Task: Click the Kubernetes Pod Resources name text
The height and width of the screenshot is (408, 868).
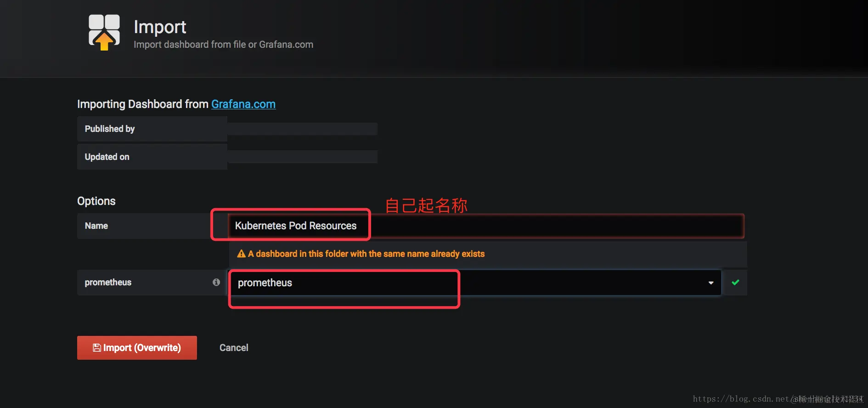Action: tap(296, 226)
